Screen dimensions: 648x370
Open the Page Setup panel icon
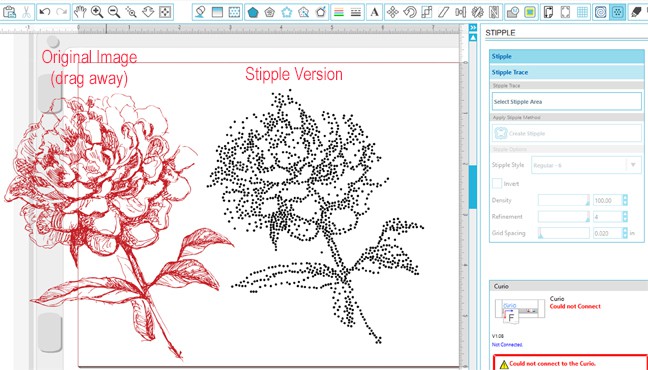click(548, 12)
